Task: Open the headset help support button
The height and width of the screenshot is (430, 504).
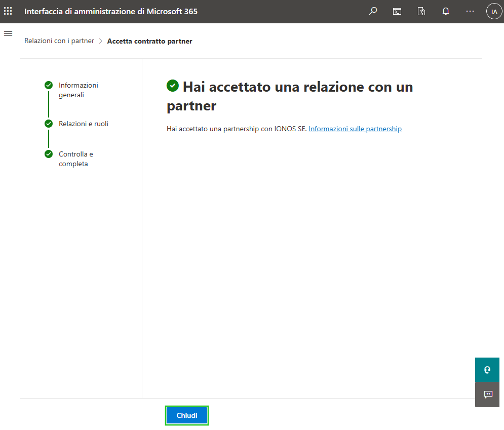Action: pos(487,370)
